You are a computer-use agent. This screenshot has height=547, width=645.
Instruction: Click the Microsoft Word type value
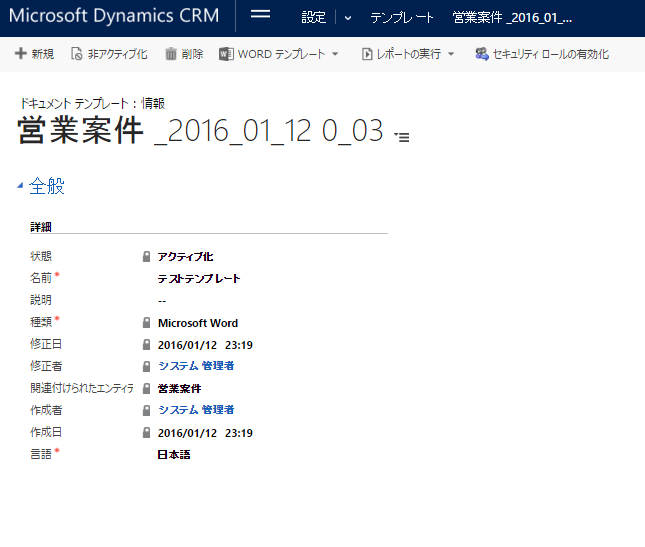click(x=198, y=323)
